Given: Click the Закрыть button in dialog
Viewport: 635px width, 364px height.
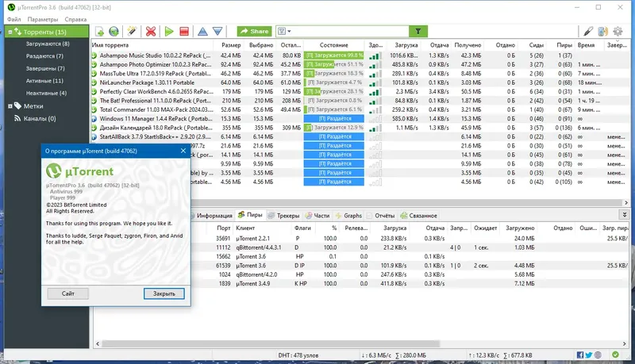Looking at the screenshot, I should point(164,293).
